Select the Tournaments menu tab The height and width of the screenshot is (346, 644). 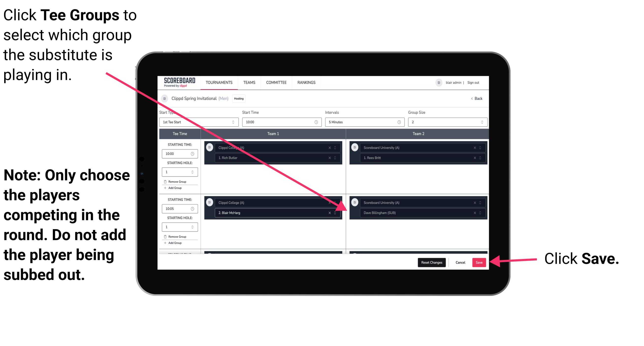click(x=218, y=82)
